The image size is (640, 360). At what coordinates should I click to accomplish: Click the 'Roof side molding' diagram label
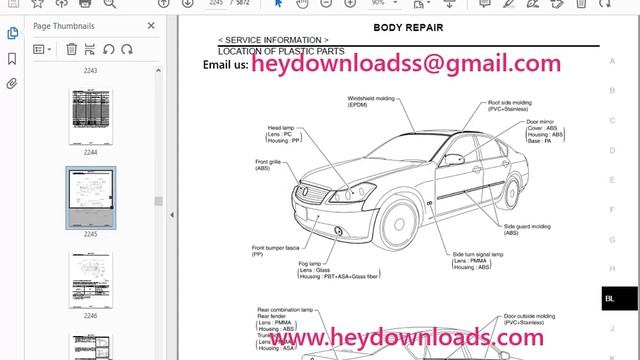(510, 103)
